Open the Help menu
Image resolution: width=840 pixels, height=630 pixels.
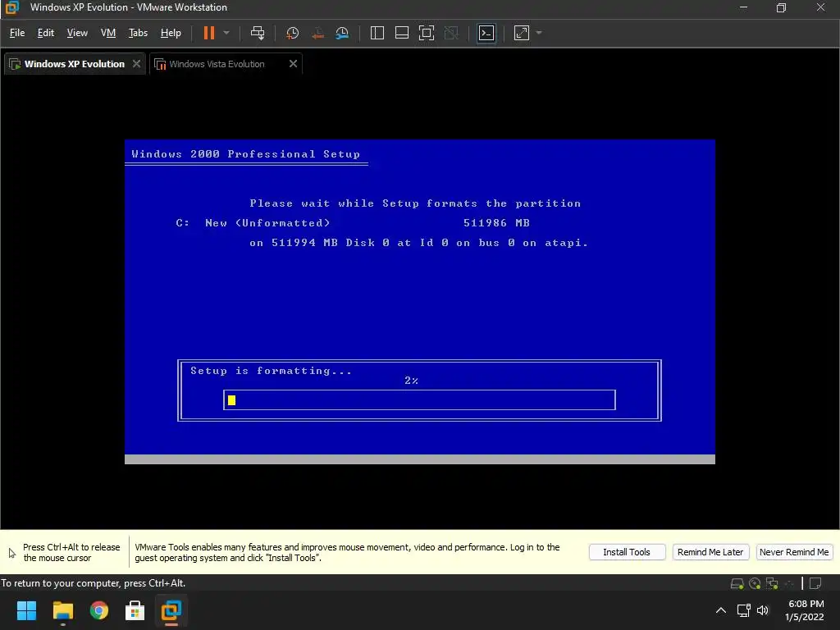[x=171, y=33]
